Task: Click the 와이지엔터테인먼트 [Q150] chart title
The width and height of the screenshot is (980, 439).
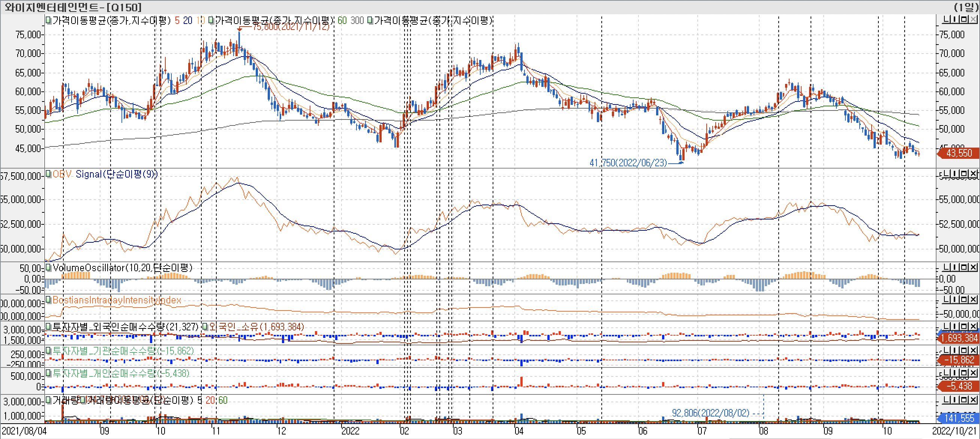Action: 72,7
